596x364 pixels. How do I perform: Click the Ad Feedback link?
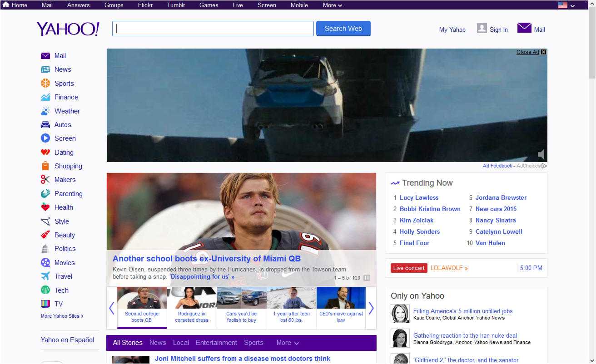point(497,166)
